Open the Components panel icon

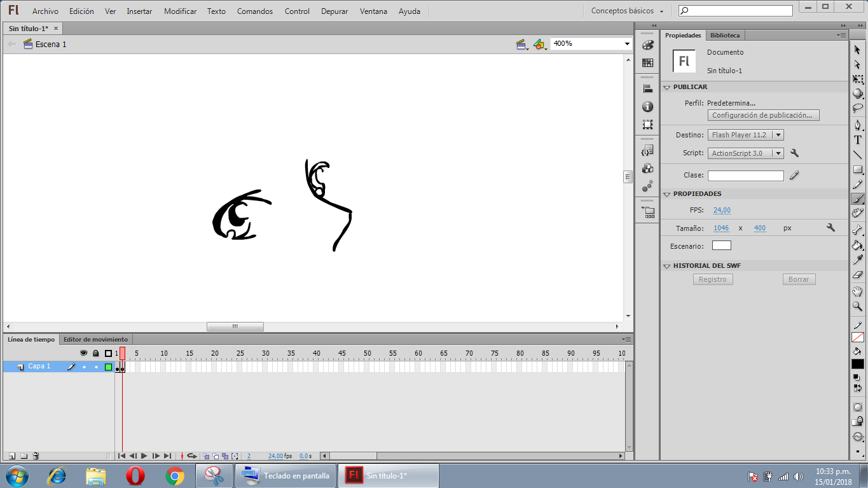[647, 169]
